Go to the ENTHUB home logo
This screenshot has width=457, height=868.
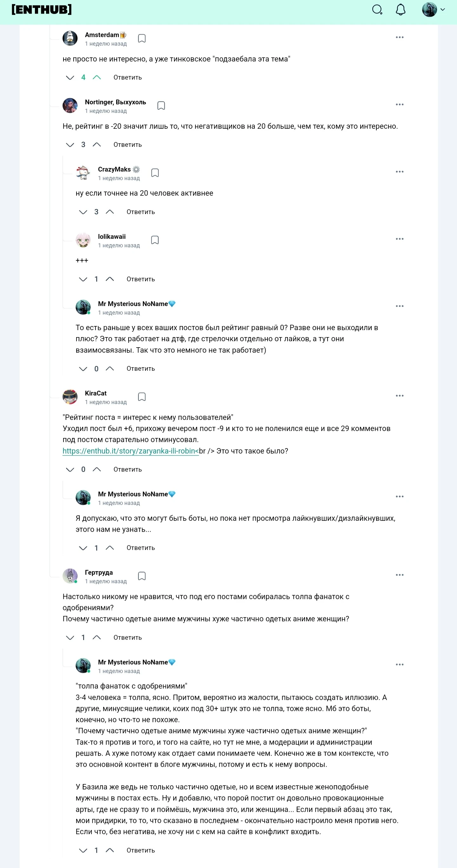coord(42,10)
